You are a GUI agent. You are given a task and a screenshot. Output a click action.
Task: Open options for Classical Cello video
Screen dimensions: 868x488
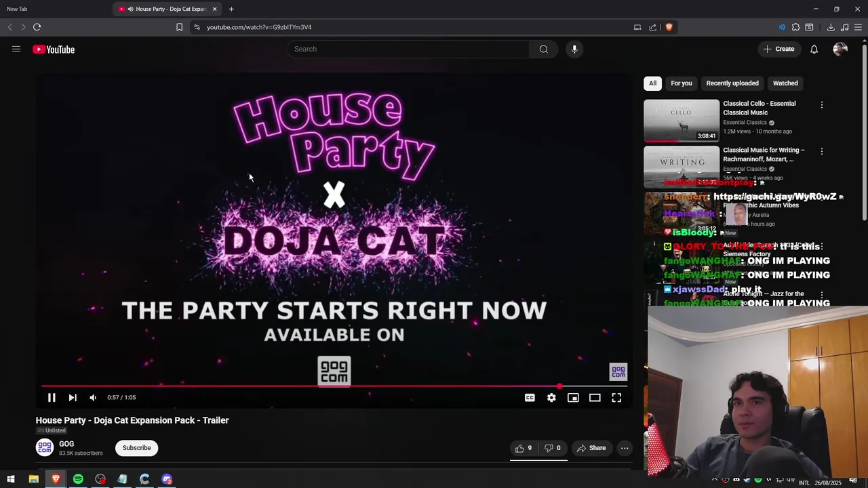click(x=822, y=105)
